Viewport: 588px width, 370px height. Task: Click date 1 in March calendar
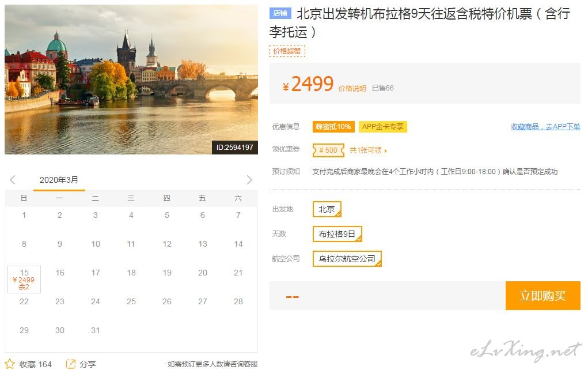pyautogui.click(x=24, y=215)
